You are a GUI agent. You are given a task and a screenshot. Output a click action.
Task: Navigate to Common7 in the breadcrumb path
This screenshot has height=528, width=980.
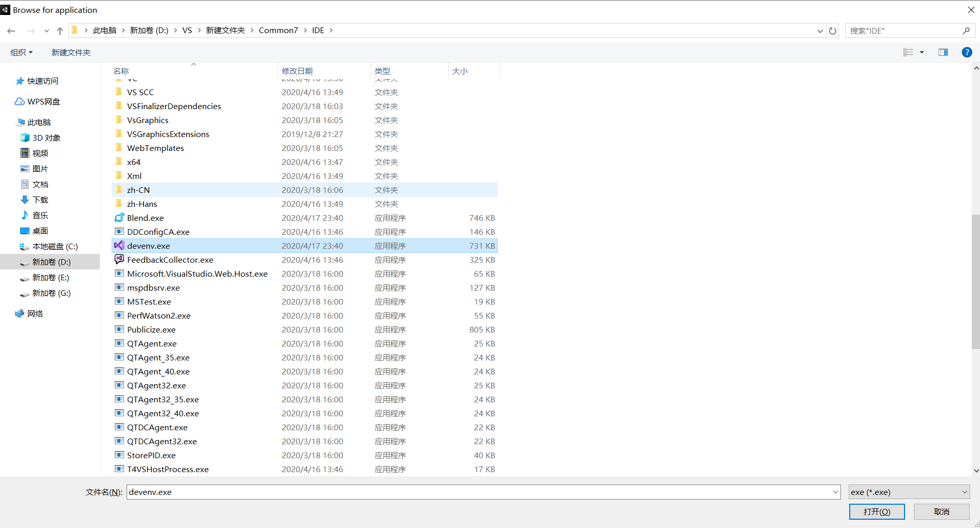click(278, 30)
